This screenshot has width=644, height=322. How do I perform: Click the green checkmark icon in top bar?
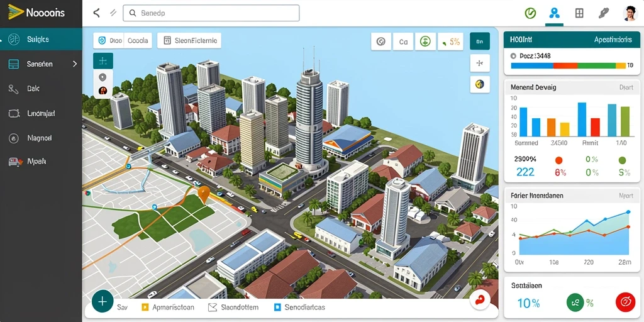click(530, 13)
